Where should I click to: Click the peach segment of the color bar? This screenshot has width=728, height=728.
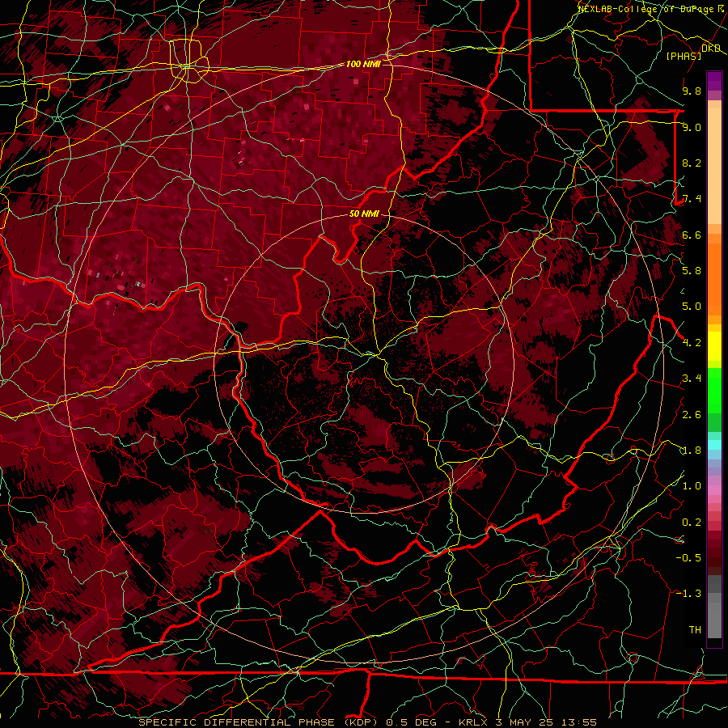[x=714, y=165]
